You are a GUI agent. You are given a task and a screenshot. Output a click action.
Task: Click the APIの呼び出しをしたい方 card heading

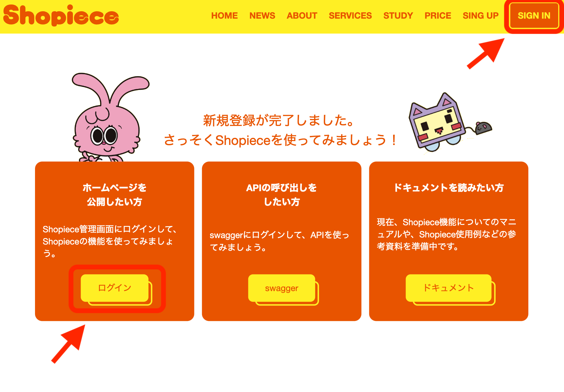282,195
